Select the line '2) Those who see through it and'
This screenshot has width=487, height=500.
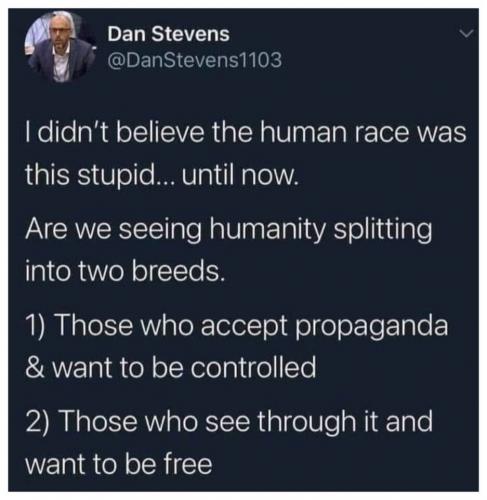(229, 422)
